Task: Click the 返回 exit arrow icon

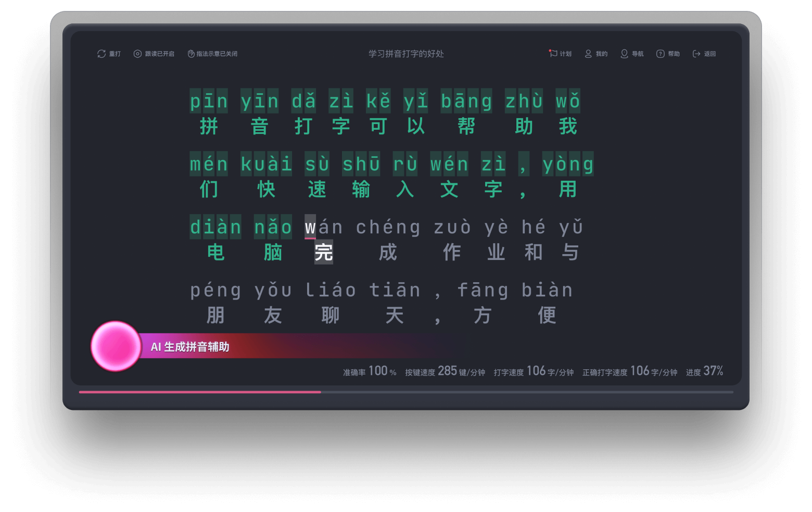Action: click(696, 54)
